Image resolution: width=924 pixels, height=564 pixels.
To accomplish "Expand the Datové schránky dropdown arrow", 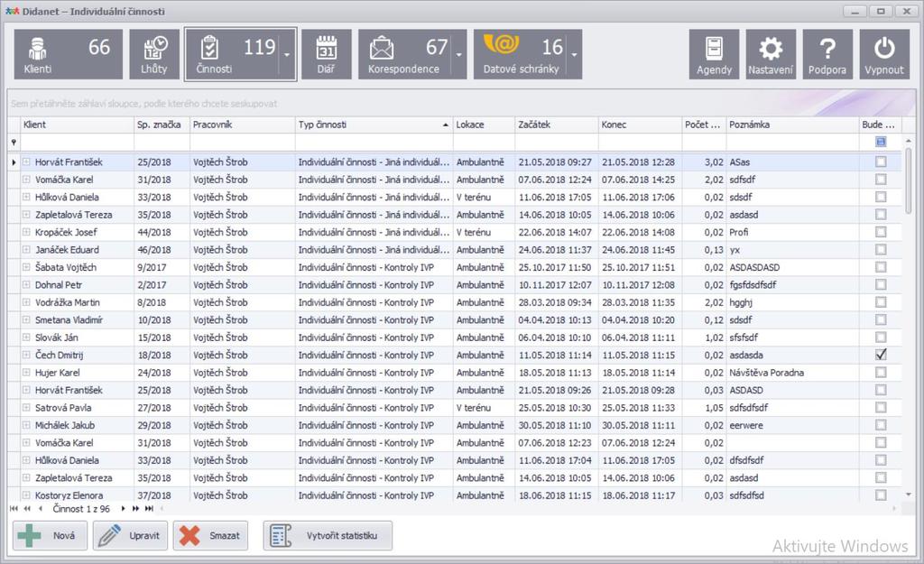I will point(574,54).
